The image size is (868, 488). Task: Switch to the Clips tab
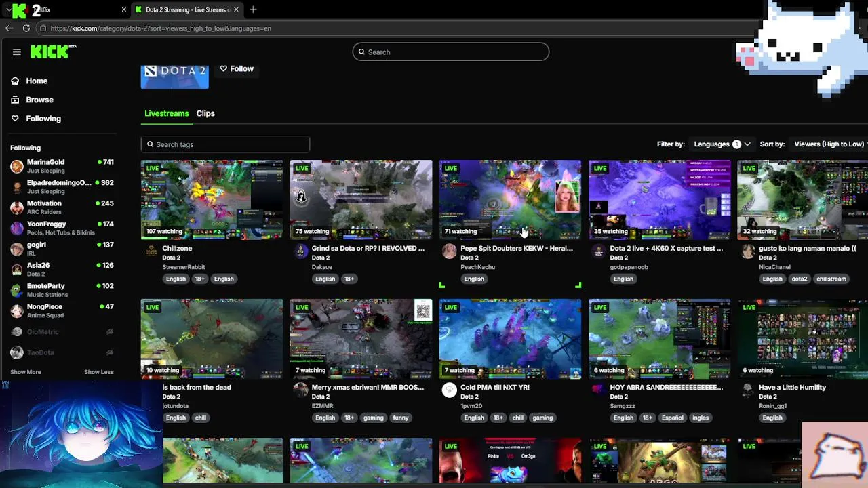pos(205,113)
